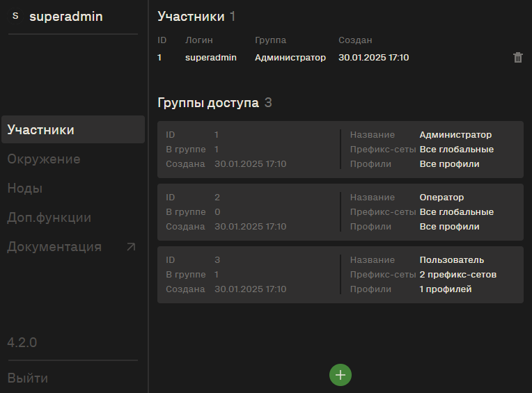Click the Группа column header

coord(270,40)
